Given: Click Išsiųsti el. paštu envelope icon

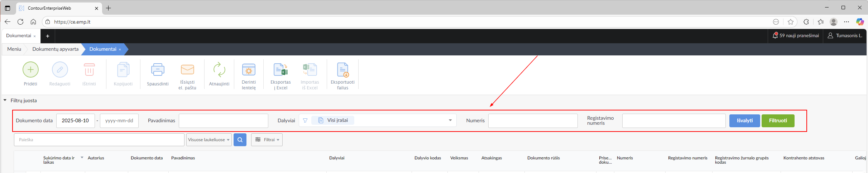Looking at the screenshot, I should click(x=187, y=70).
